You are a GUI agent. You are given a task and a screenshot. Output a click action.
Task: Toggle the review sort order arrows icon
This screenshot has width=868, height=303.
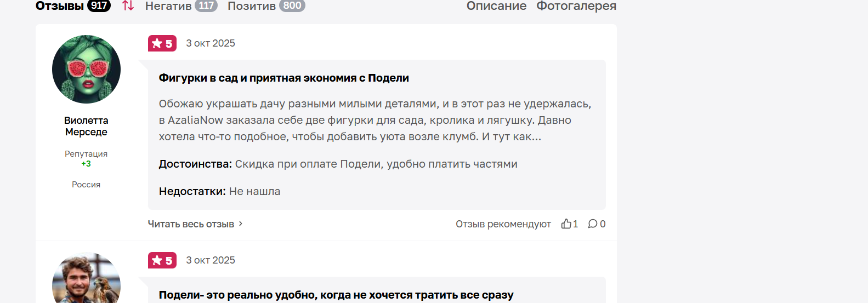point(128,5)
